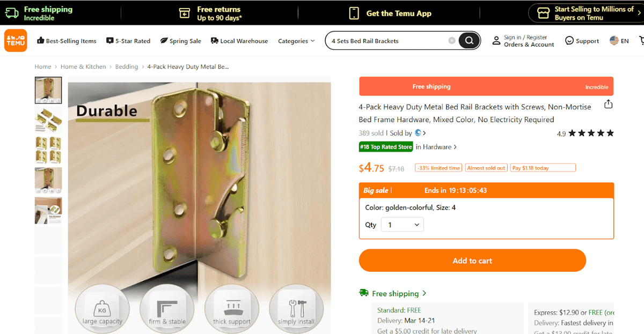Open the Get the Temu App banner

[x=391, y=13]
